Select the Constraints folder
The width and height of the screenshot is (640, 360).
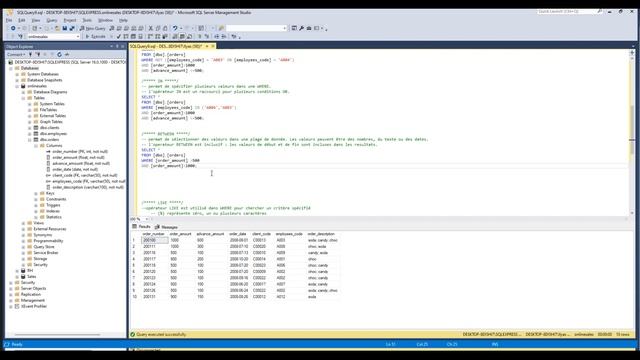[56, 199]
